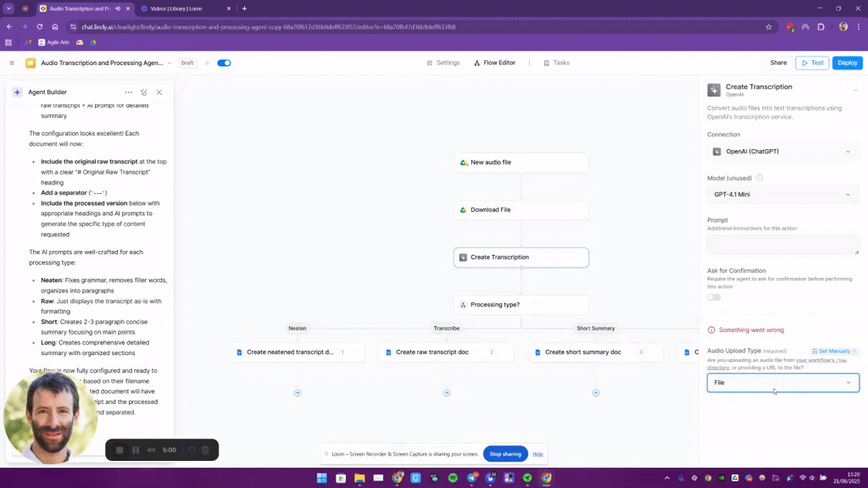Open the Audio Upload Type File dropdown
Image resolution: width=868 pixels, height=488 pixels.
pos(782,383)
